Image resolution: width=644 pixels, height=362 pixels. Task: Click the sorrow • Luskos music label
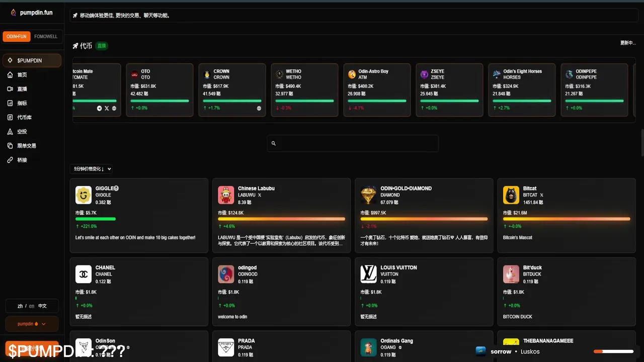click(x=515, y=351)
